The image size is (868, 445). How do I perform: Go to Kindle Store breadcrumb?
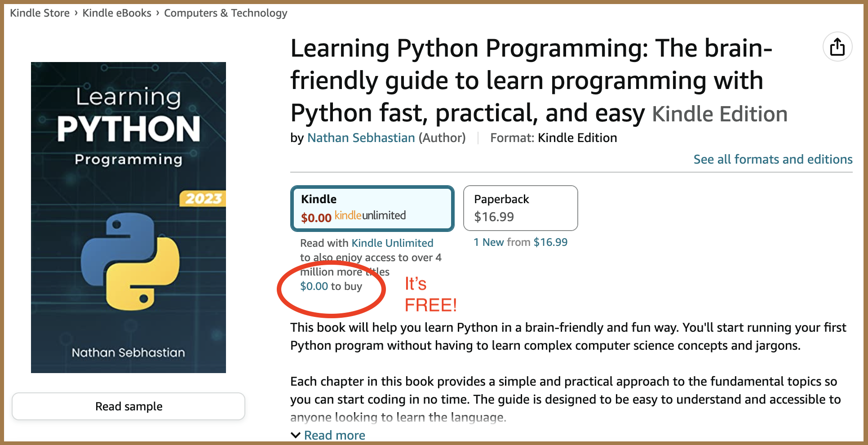[40, 13]
